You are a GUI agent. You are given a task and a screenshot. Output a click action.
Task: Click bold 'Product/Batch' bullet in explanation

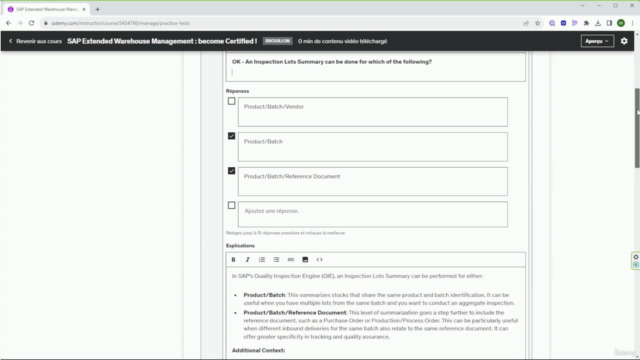pos(264,295)
